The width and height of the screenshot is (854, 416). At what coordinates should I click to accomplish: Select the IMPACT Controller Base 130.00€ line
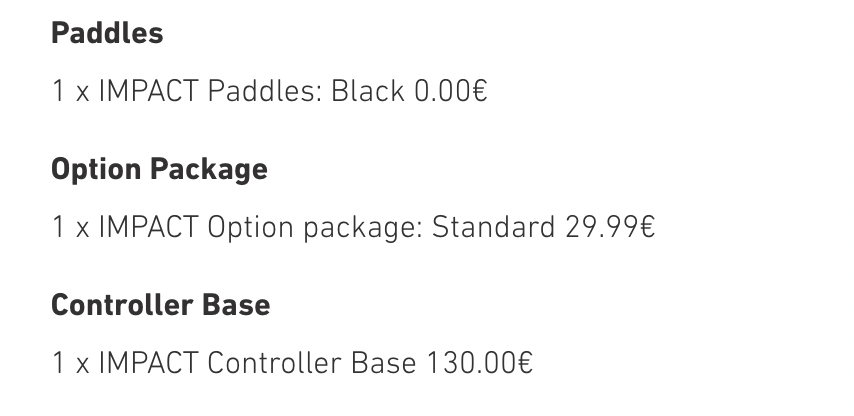[292, 363]
